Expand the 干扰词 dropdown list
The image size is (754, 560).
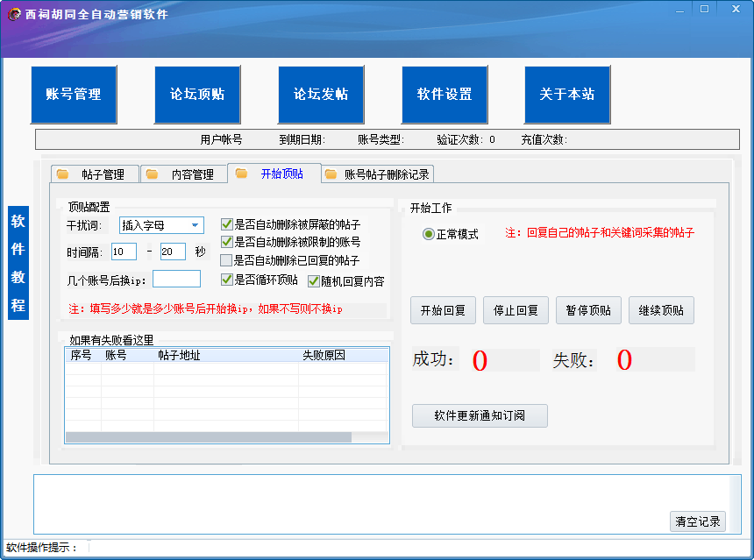coord(196,225)
